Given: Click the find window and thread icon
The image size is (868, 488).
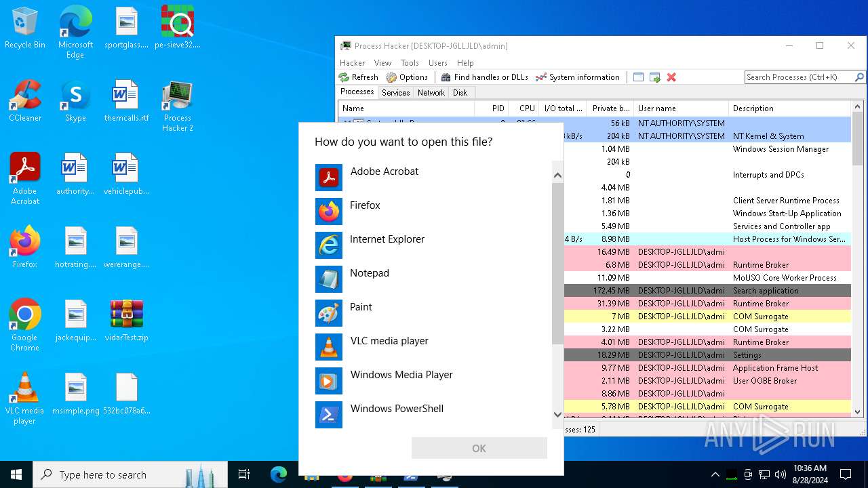Looking at the screenshot, I should 654,77.
